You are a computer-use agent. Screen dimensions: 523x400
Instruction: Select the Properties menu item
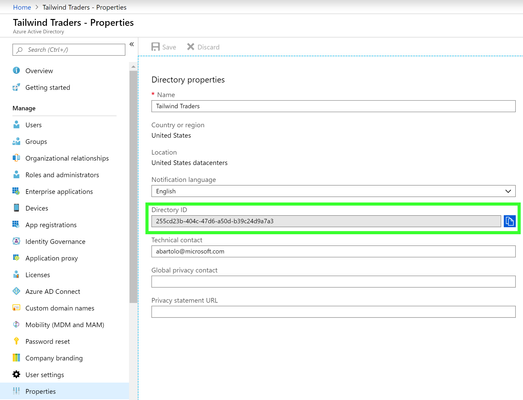point(65,391)
